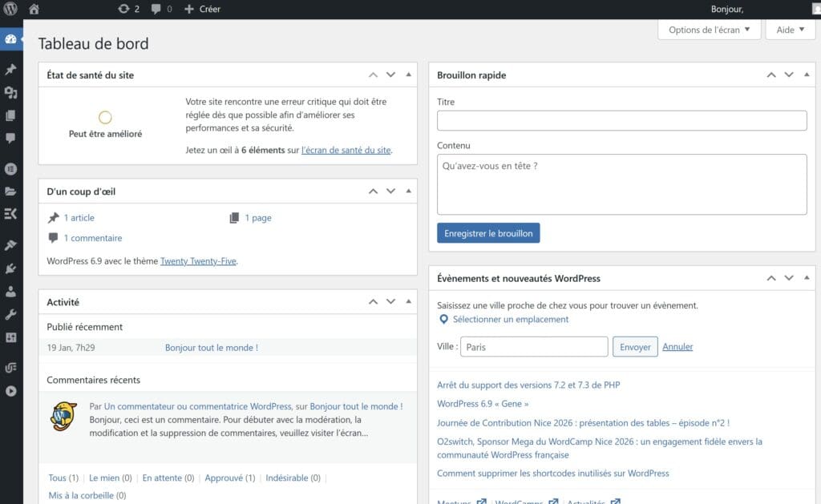Click inside the Titre input field
Viewport: 821px width, 504px height.
621,120
